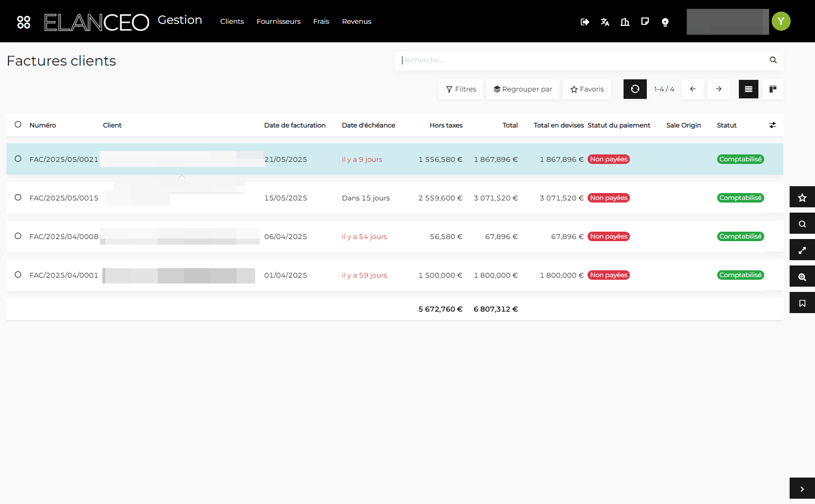Select invoice FAC/2025/04/0008 checkbox

point(18,236)
